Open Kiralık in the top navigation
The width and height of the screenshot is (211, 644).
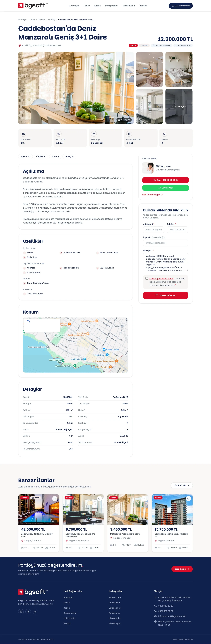97,6
